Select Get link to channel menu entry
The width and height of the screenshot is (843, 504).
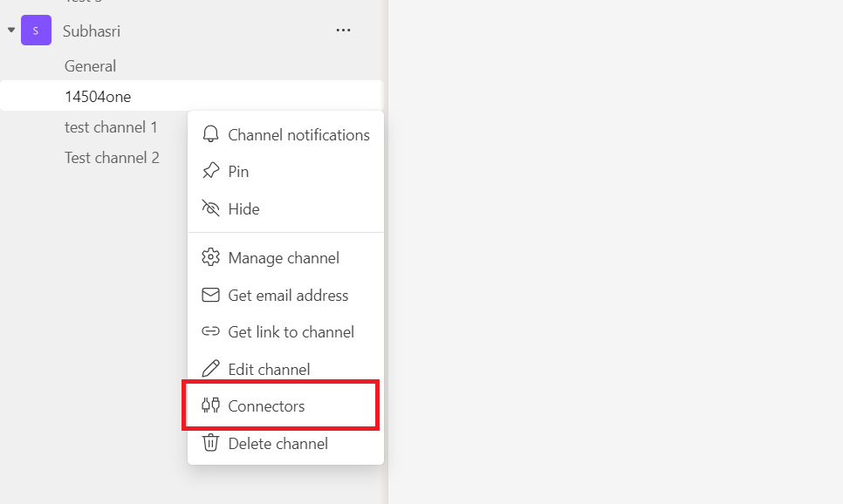pyautogui.click(x=291, y=332)
